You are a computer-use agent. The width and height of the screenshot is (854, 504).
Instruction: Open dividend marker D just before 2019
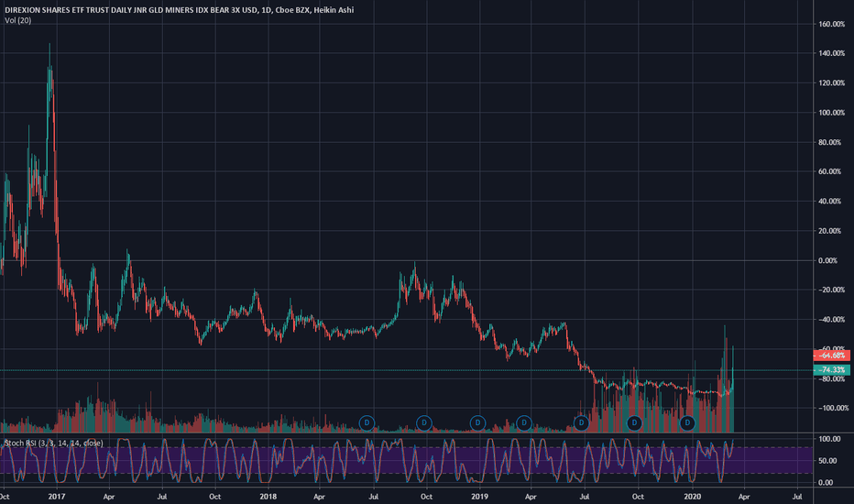coord(477,422)
